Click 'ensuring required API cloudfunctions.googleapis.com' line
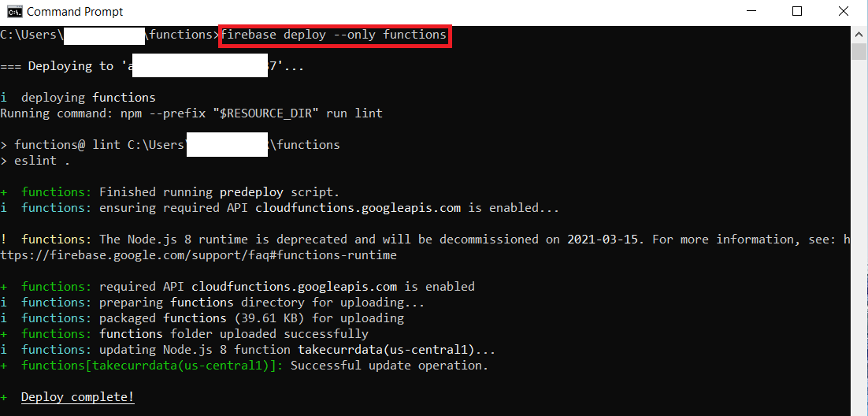868x416 pixels. coord(280,208)
